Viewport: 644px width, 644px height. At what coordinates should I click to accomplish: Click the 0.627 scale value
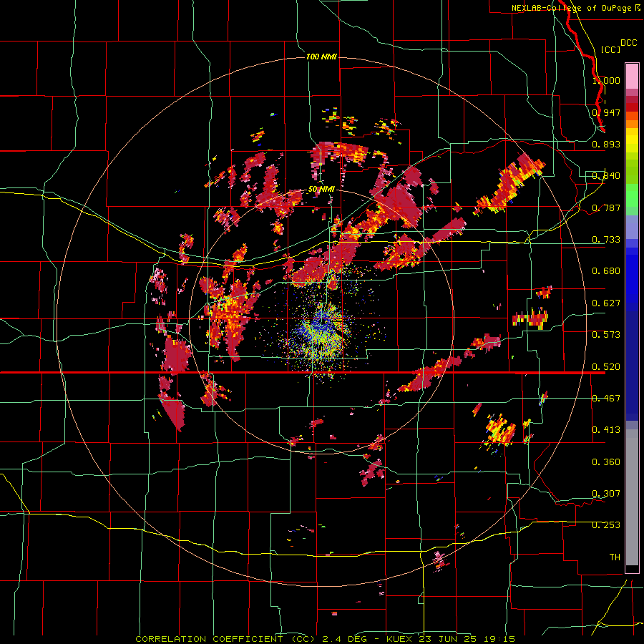[606, 303]
